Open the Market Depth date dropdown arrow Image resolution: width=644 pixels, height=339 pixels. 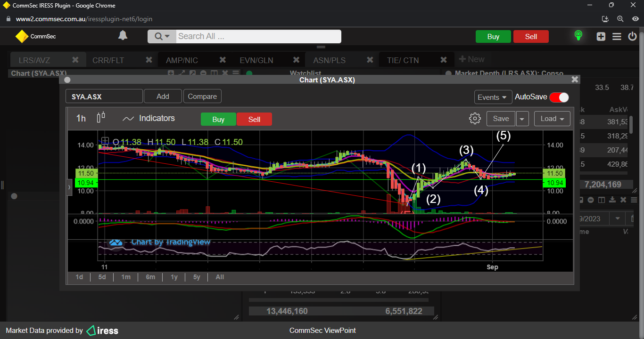tap(617, 218)
